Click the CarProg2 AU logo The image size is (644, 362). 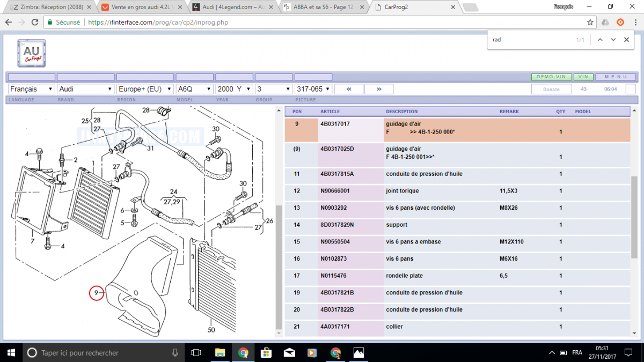[x=32, y=53]
